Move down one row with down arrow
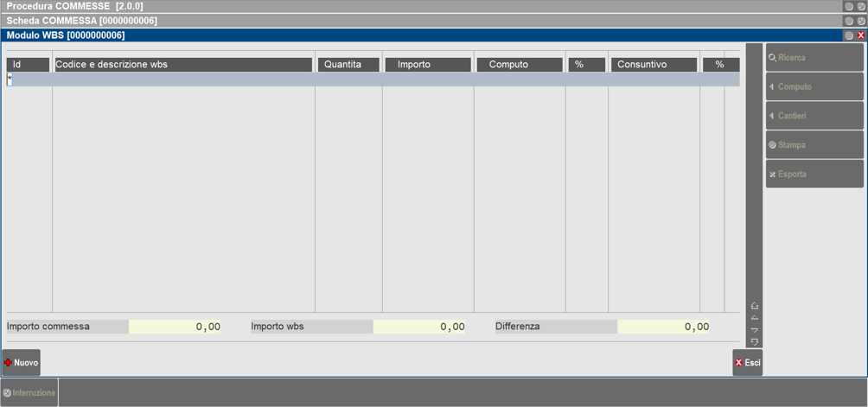This screenshot has width=868, height=407. click(x=755, y=330)
